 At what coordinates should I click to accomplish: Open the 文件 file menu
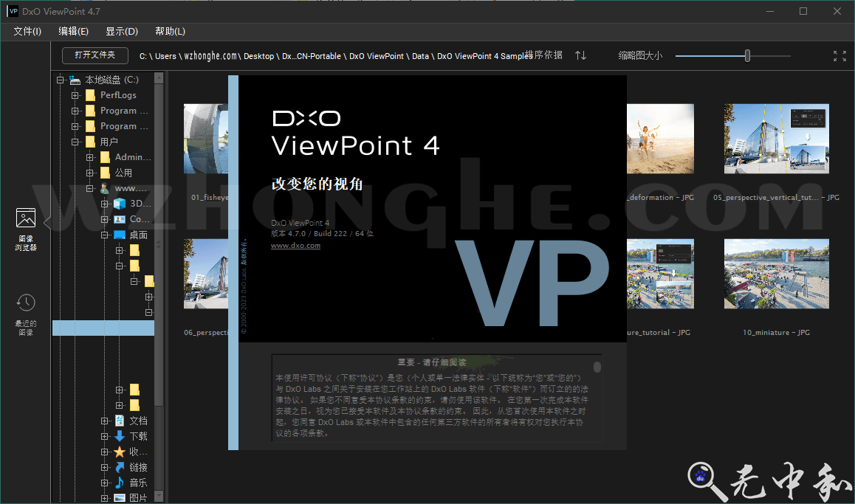[27, 31]
